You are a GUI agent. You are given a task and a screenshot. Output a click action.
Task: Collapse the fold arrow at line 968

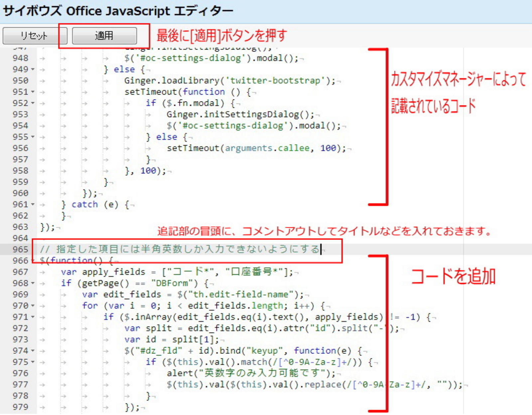click(33, 283)
